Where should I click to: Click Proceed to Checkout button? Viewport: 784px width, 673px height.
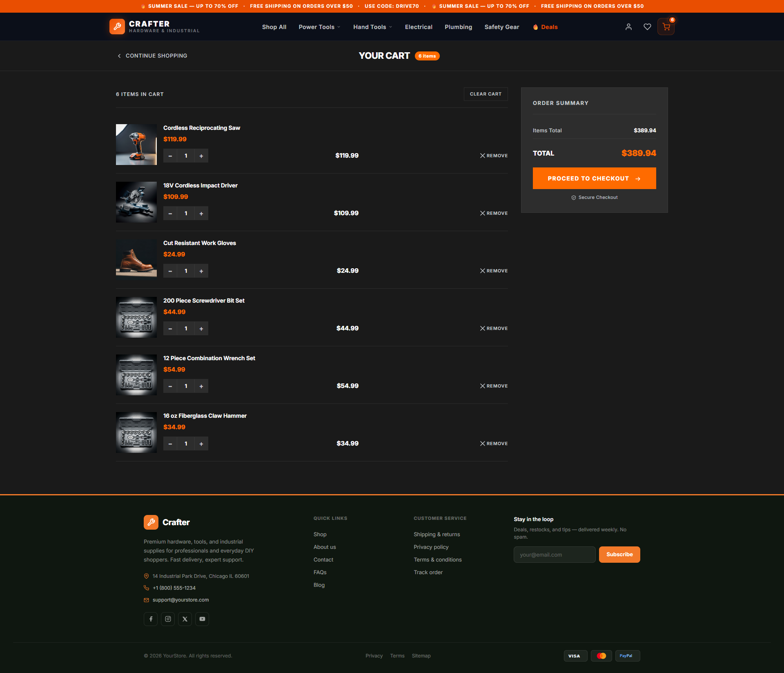pyautogui.click(x=594, y=178)
